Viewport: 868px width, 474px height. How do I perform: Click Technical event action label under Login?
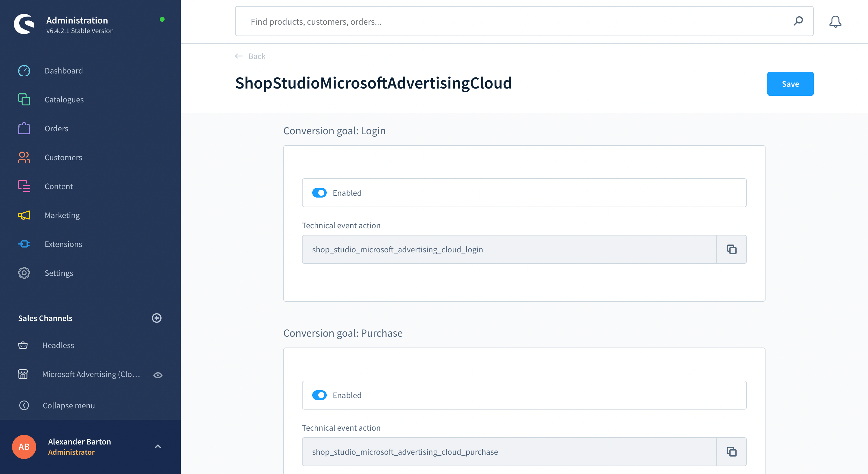341,226
